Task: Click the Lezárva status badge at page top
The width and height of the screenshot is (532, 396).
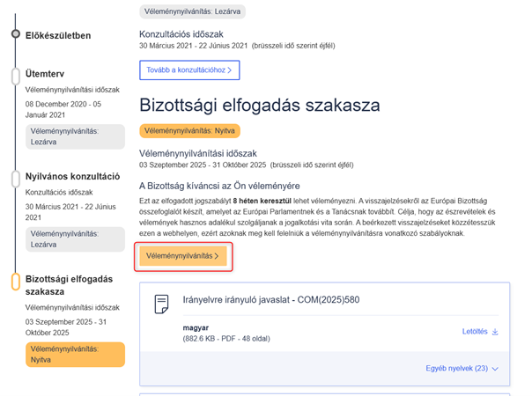Action: 192,11
